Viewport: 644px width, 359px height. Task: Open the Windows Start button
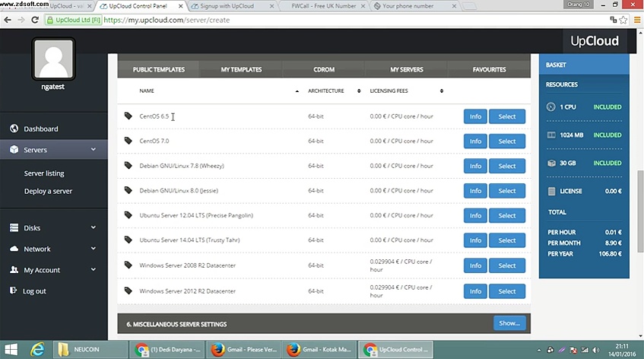pos(11,350)
